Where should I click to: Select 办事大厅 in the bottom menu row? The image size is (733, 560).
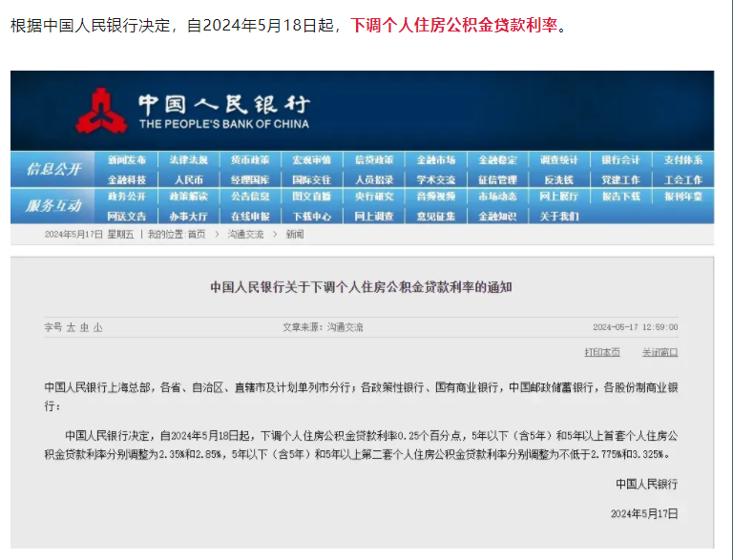coord(188,217)
